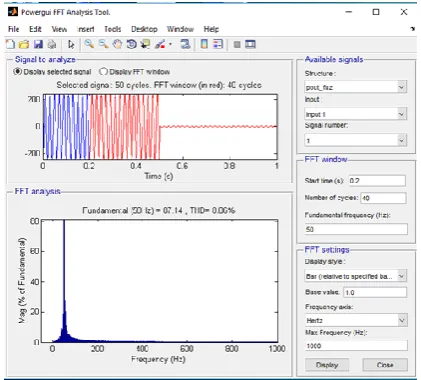
Task: Activate the Zoom In magnifier tool
Action: 89,44
